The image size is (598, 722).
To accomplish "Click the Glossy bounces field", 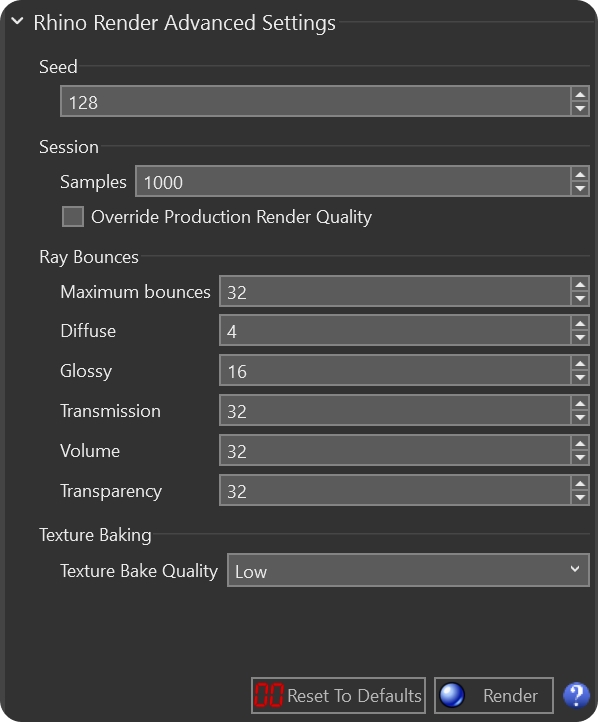I will tap(395, 371).
